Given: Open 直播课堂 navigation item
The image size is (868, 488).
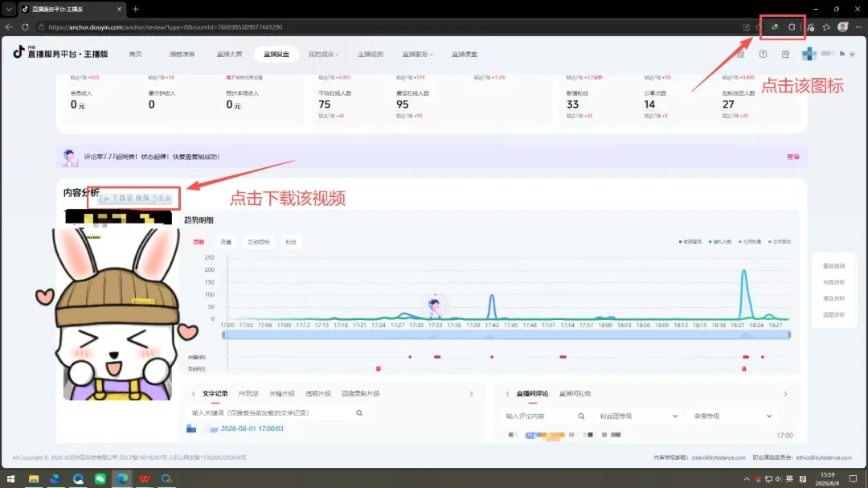Looking at the screenshot, I should point(464,55).
